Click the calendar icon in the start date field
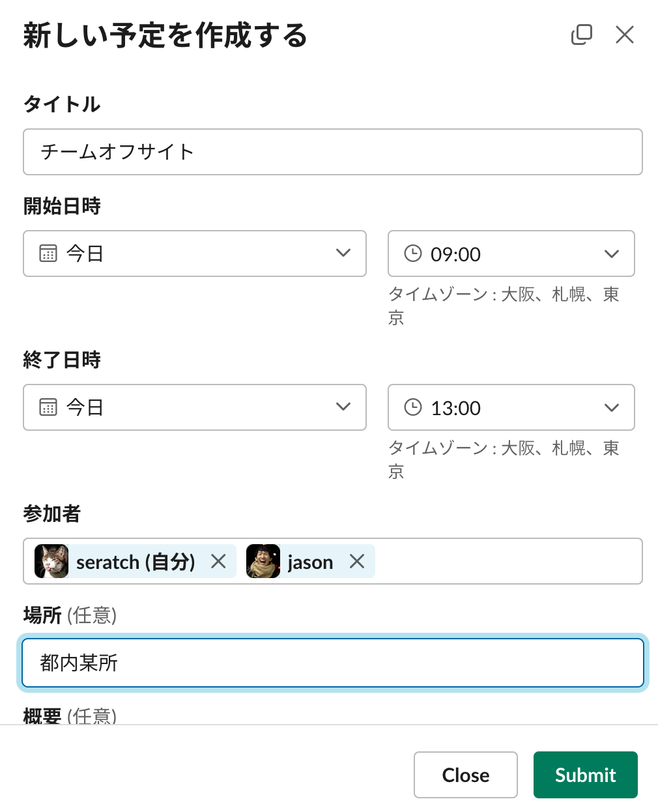Image resolution: width=658 pixels, height=812 pixels. [x=48, y=253]
